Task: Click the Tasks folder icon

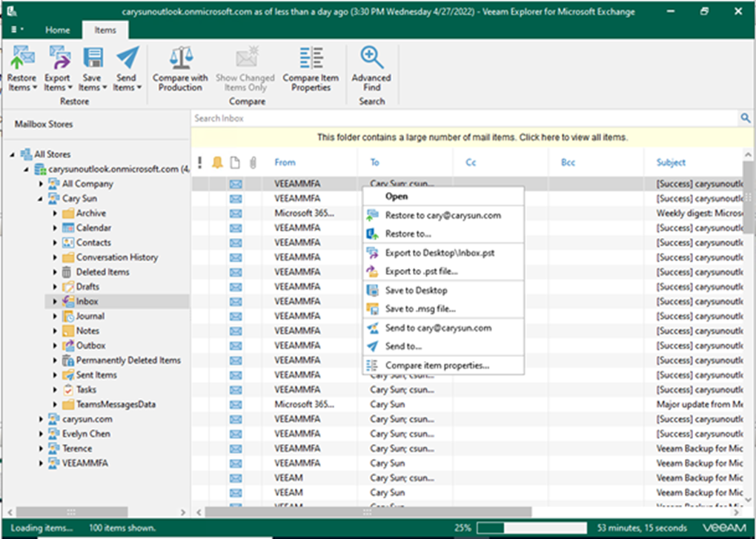Action: pos(68,389)
